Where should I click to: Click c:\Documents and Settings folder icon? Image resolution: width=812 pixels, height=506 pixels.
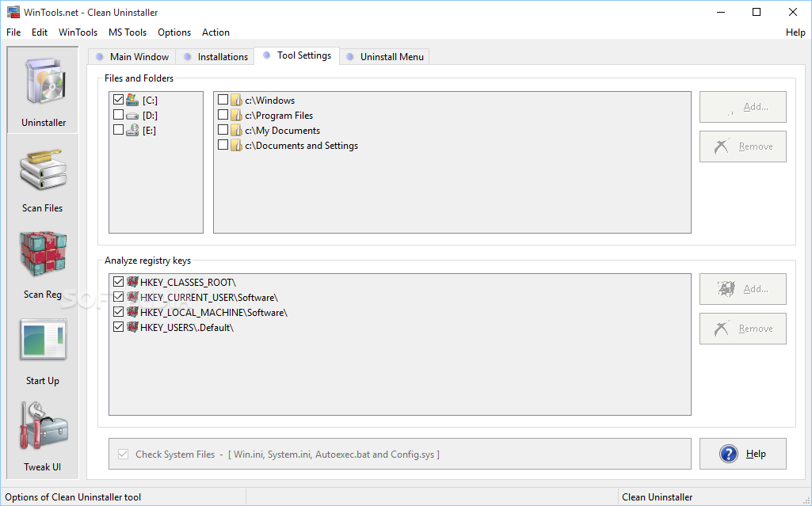(x=237, y=145)
